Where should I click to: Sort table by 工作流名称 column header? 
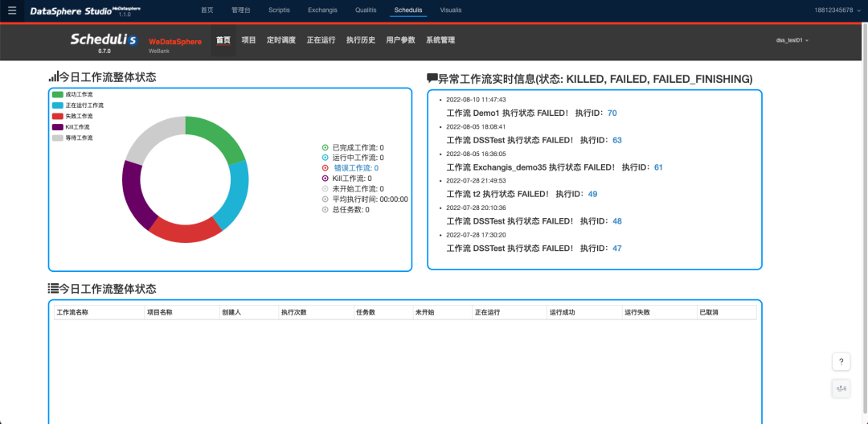point(72,312)
